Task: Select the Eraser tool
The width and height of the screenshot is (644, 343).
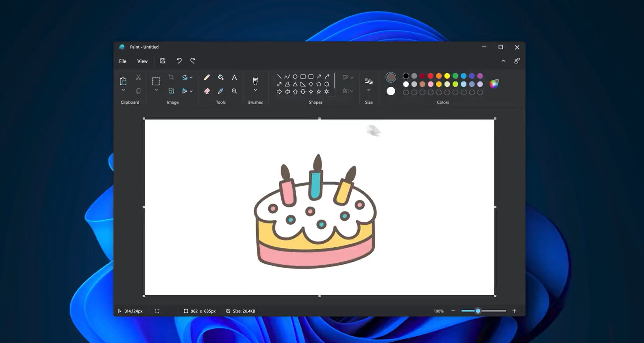Action: 207,91
